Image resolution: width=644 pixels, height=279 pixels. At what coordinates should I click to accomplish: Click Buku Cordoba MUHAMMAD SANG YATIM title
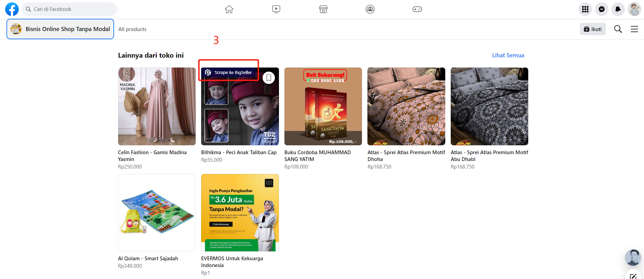pos(318,156)
